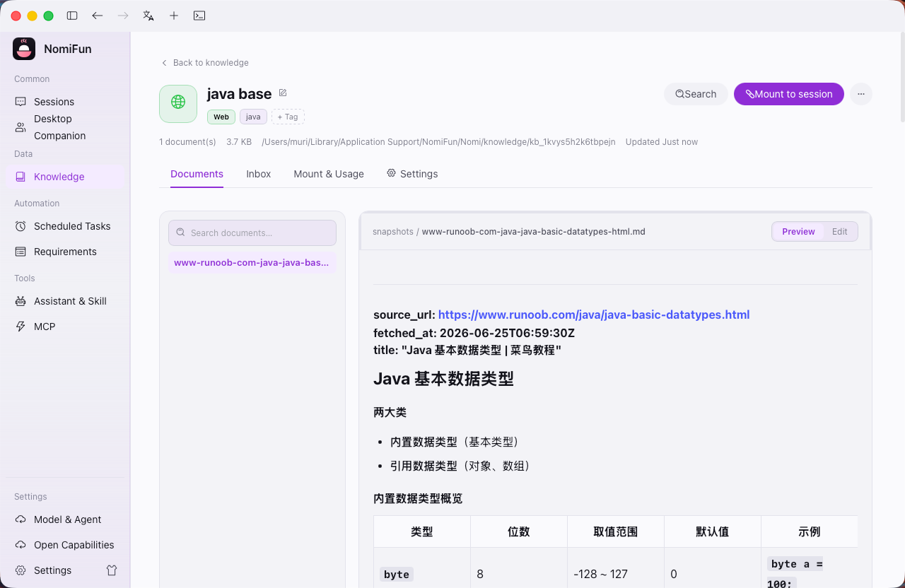Add a new tag with + Tag
This screenshot has height=588, width=905.
[288, 117]
